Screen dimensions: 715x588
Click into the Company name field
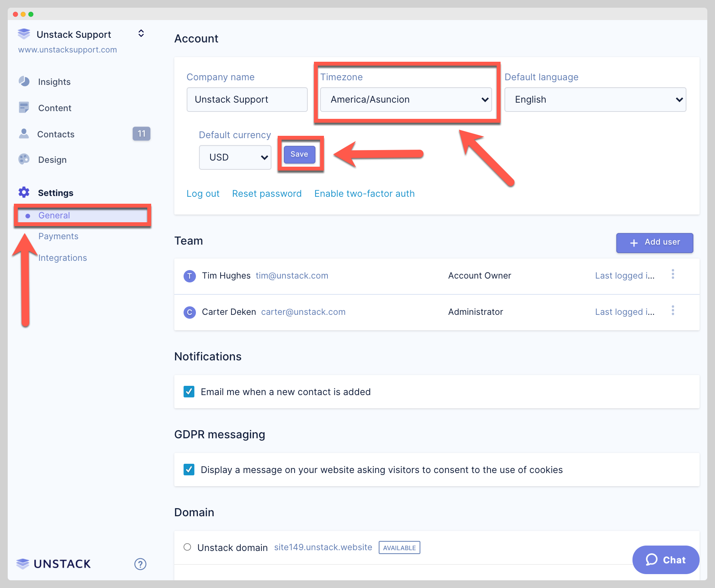(247, 100)
